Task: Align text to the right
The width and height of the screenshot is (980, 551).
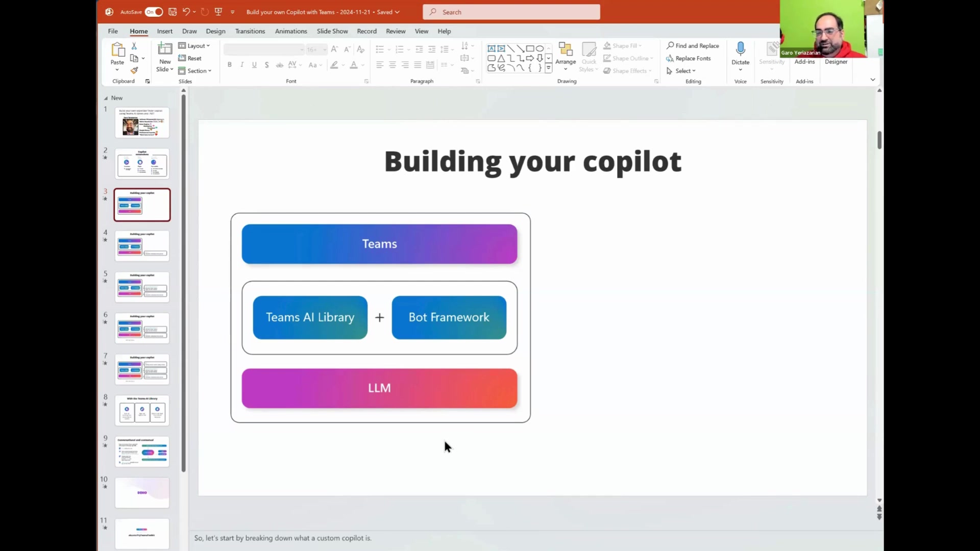Action: pyautogui.click(x=405, y=65)
